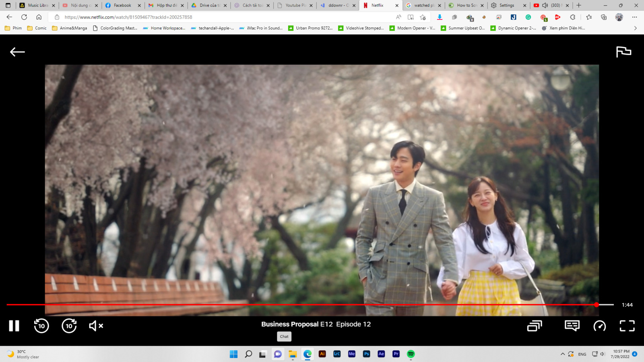Image resolution: width=644 pixels, height=362 pixels.
Task: Report a problem with flag icon
Action: coord(623,52)
